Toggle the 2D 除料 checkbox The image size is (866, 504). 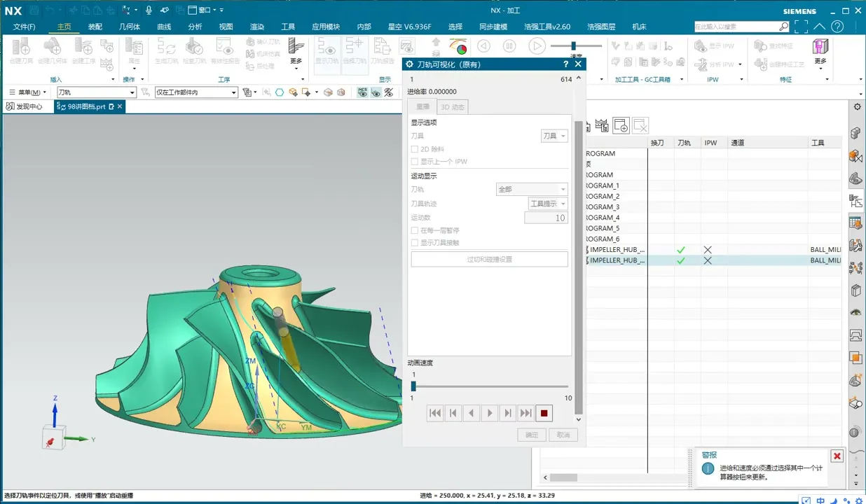click(x=415, y=149)
